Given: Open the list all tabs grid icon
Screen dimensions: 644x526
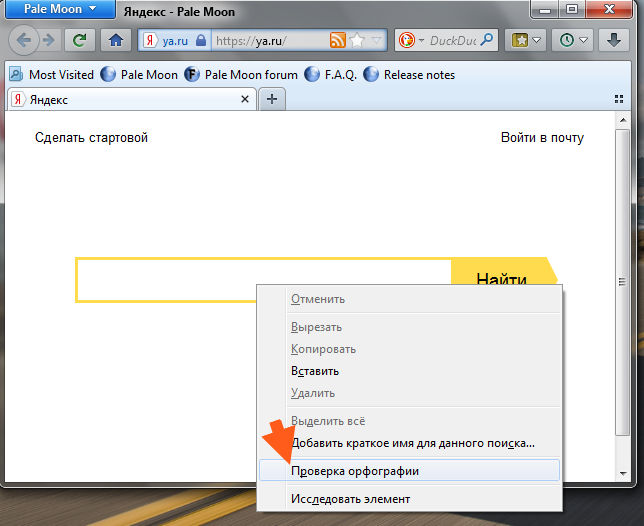Looking at the screenshot, I should pos(619,99).
